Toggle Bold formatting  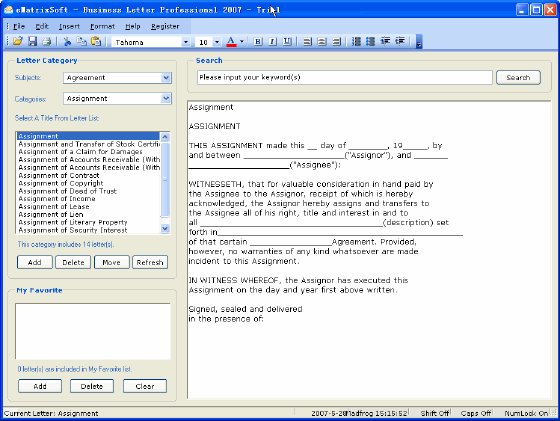click(x=258, y=42)
